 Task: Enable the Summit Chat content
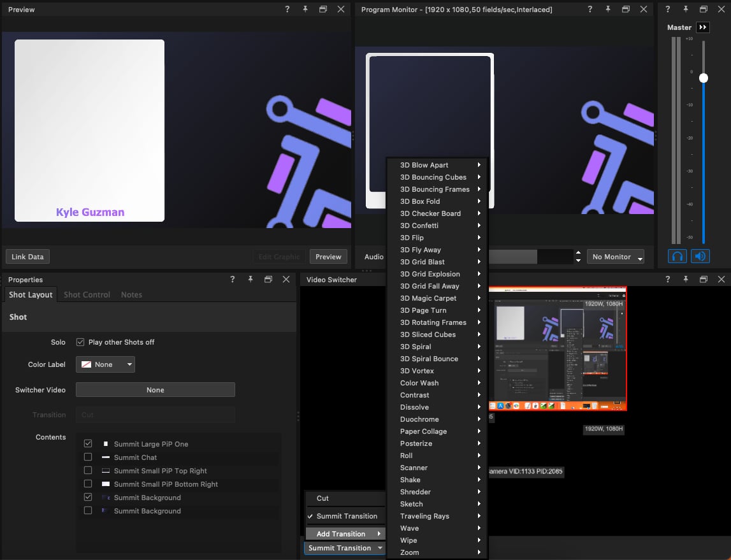88,457
